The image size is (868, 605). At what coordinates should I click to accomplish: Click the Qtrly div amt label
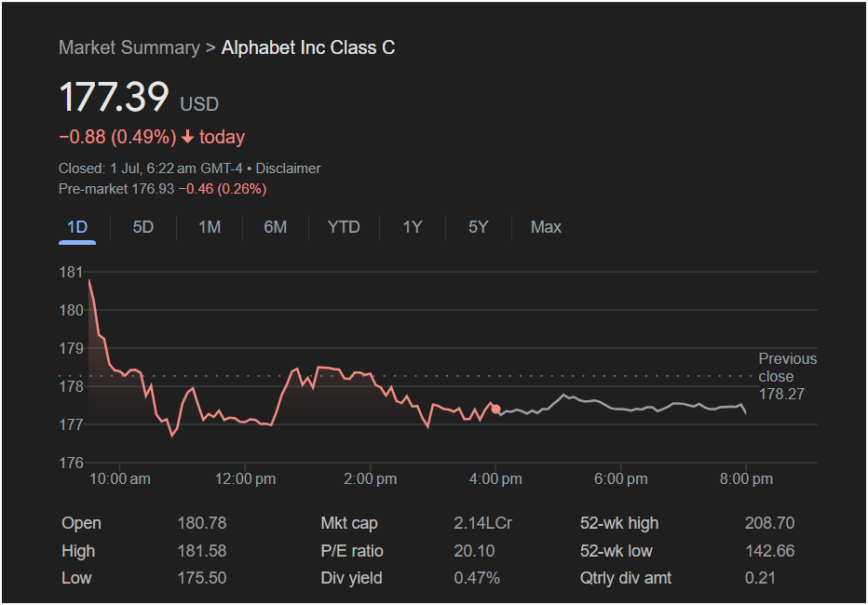pos(626,578)
